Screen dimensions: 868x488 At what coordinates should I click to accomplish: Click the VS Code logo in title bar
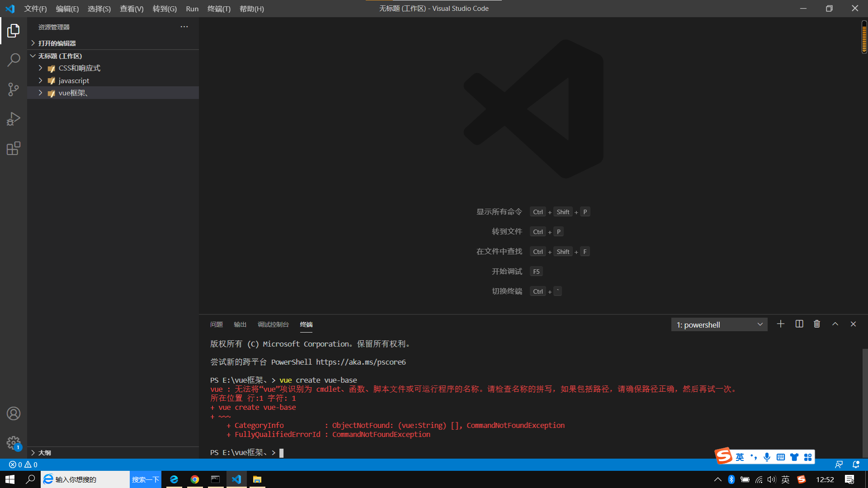point(10,9)
